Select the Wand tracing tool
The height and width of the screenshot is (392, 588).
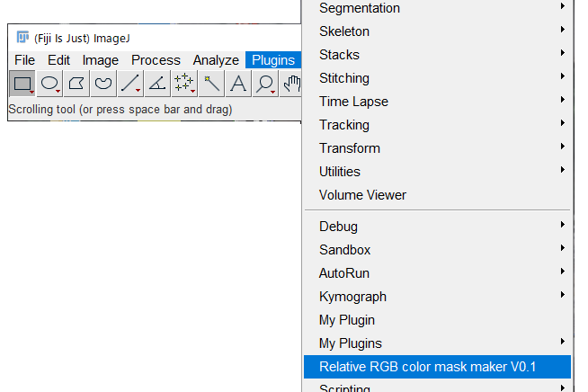(211, 84)
